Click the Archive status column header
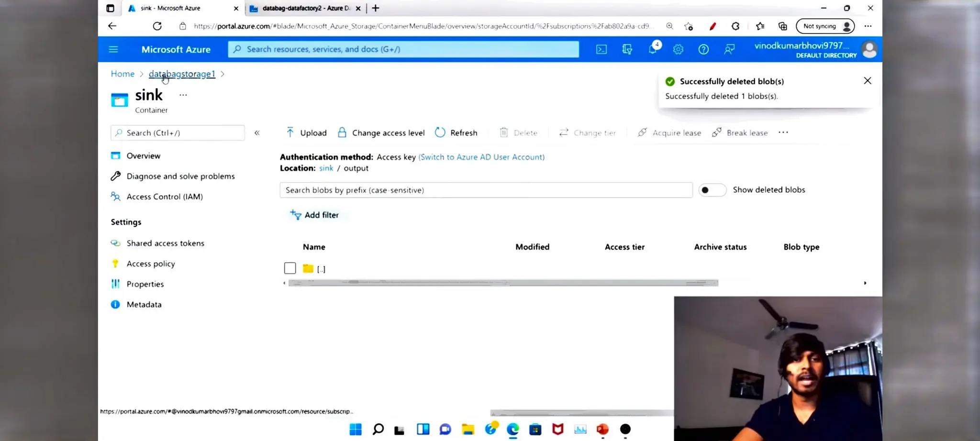This screenshot has height=441, width=980. (720, 247)
